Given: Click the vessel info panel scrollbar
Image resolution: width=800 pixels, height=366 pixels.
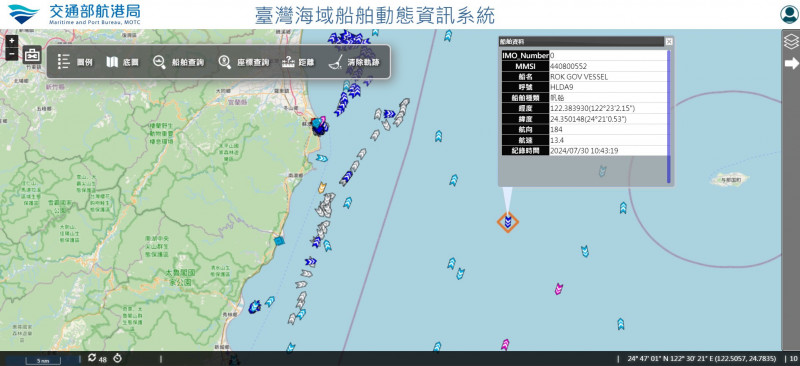Looking at the screenshot, I should click(x=669, y=116).
